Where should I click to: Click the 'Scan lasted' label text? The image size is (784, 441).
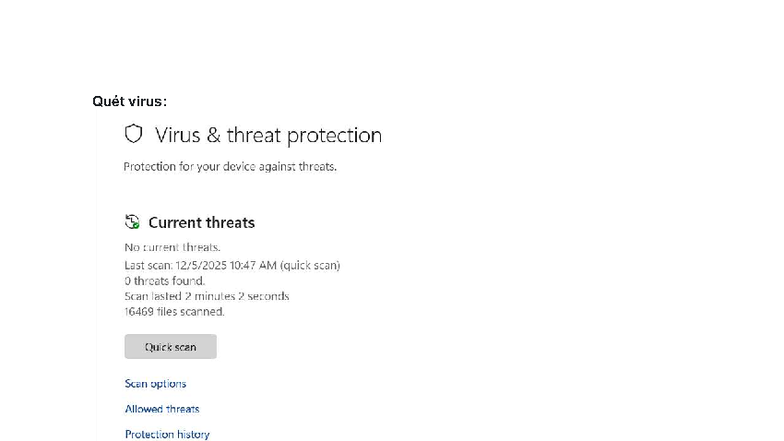(x=153, y=296)
